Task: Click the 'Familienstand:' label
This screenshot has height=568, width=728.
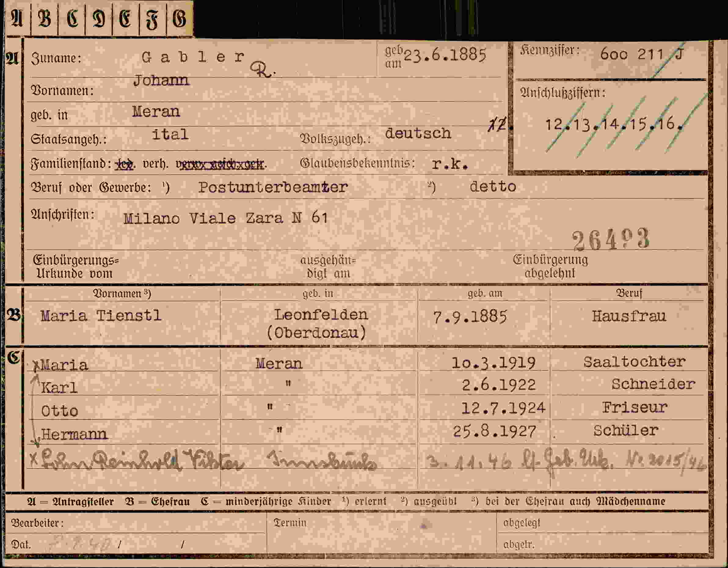Action: pyautogui.click(x=71, y=164)
